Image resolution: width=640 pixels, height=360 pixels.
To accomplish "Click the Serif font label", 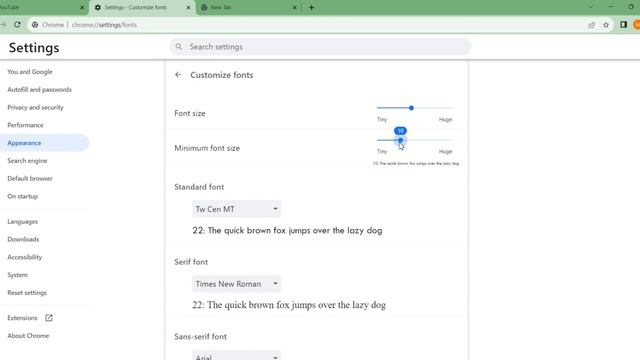I will (x=191, y=262).
